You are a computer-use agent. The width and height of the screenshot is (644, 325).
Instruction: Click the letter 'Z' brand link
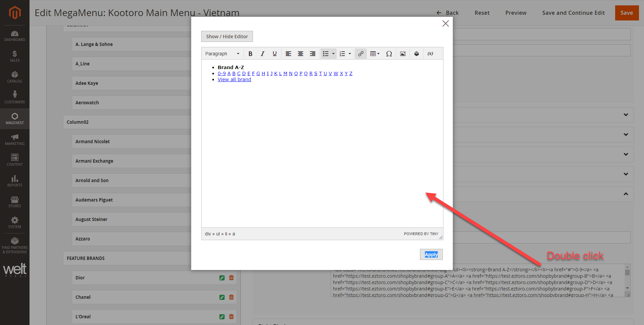(351, 73)
